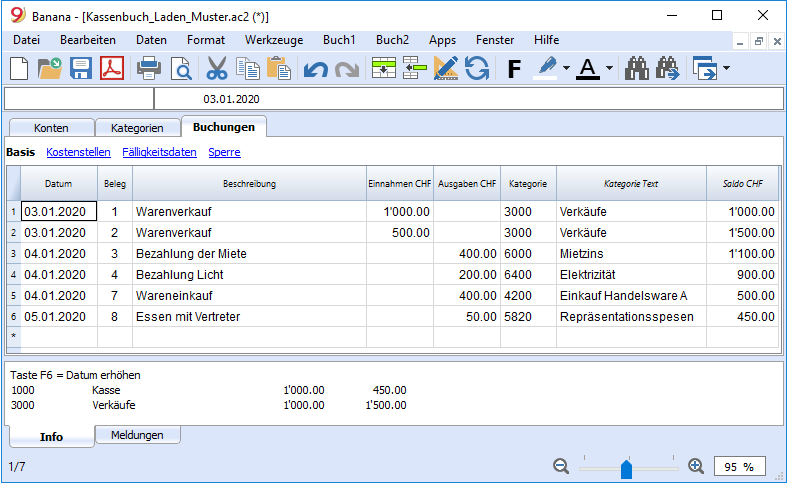
Task: Expand the text color dropdown arrow
Action: point(609,68)
